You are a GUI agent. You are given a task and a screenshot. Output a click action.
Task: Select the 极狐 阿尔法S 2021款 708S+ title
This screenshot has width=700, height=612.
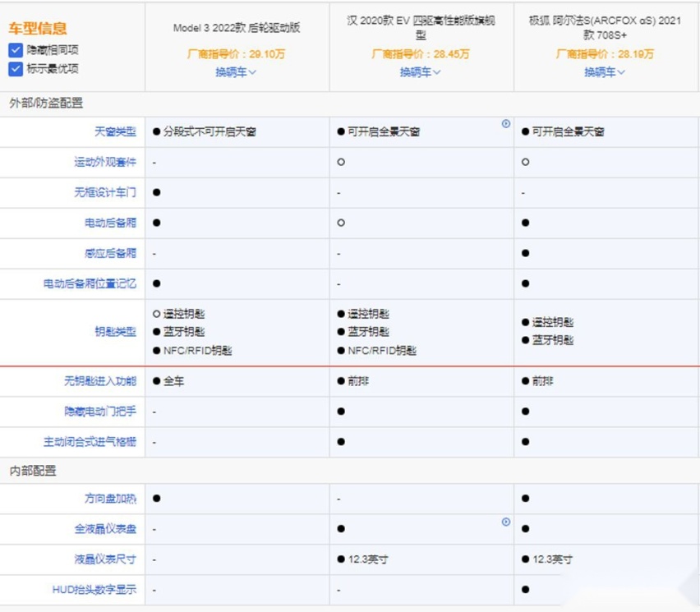coord(605,27)
